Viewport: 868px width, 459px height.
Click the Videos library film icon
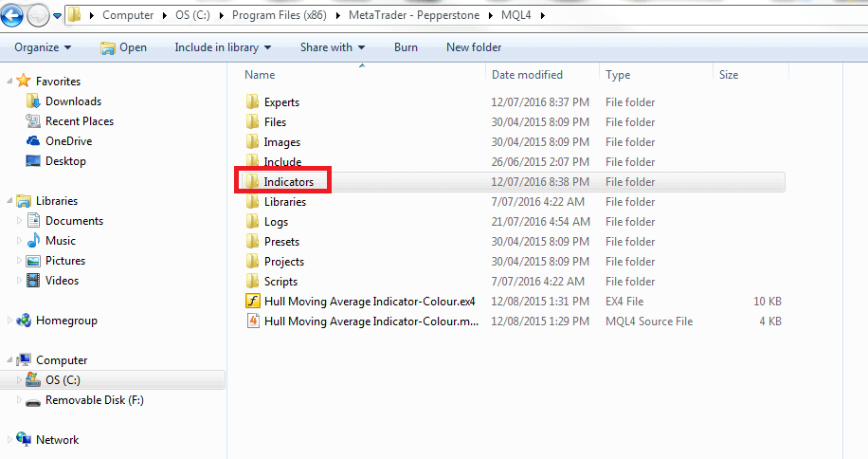33,280
